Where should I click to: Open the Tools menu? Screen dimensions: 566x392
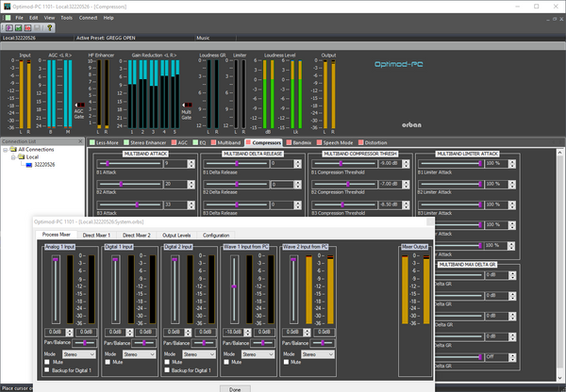point(66,18)
